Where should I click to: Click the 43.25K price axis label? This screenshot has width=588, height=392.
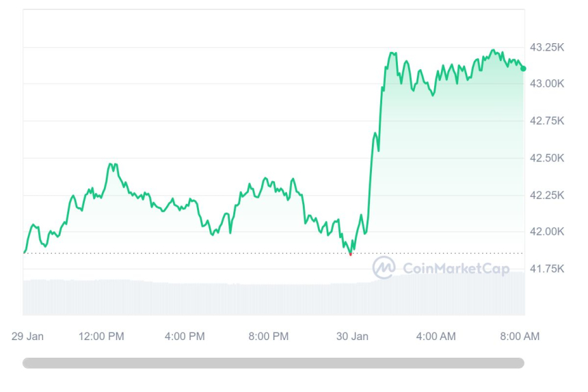click(x=548, y=47)
